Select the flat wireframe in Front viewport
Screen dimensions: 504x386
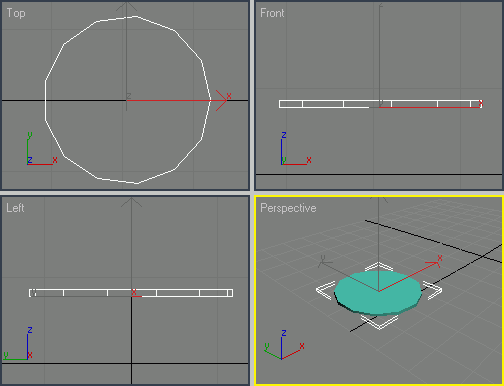coord(381,104)
